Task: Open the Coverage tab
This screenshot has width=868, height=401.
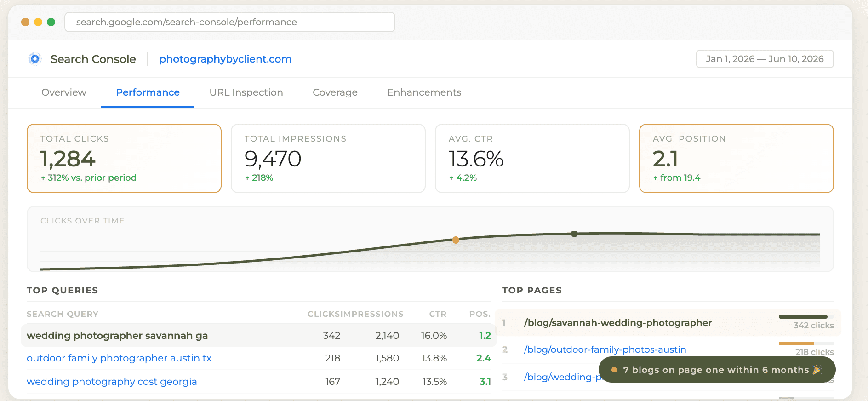Action: click(335, 92)
